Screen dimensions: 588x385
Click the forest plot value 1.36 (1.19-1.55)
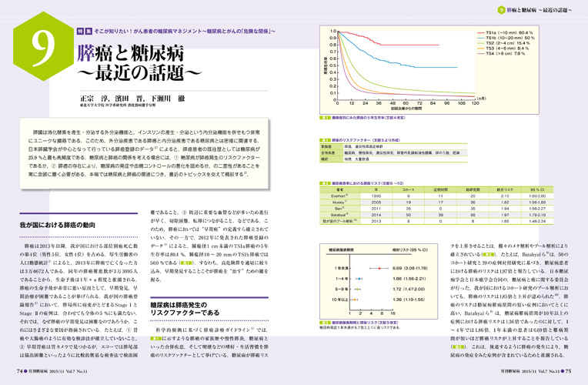(x=409, y=300)
